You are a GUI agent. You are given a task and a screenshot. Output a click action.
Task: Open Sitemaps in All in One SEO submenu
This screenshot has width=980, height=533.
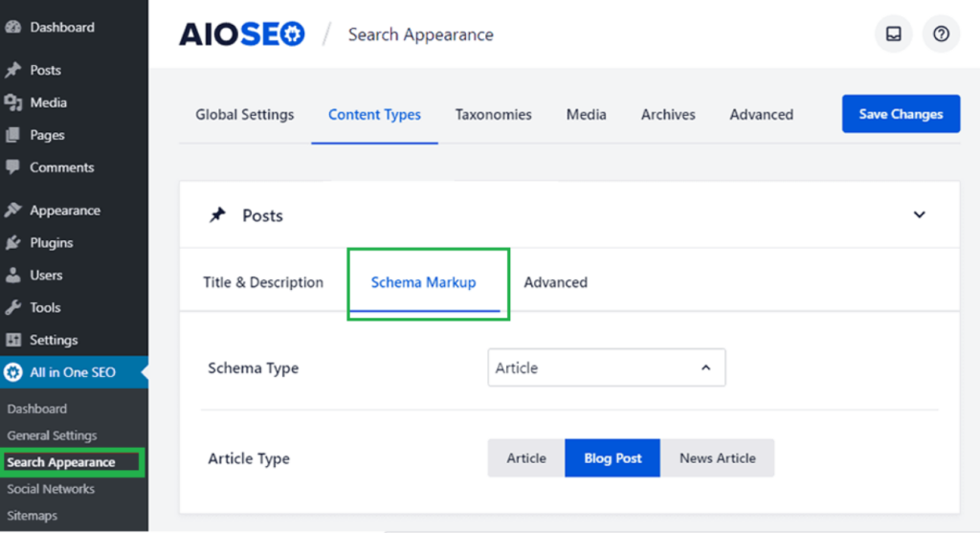33,516
